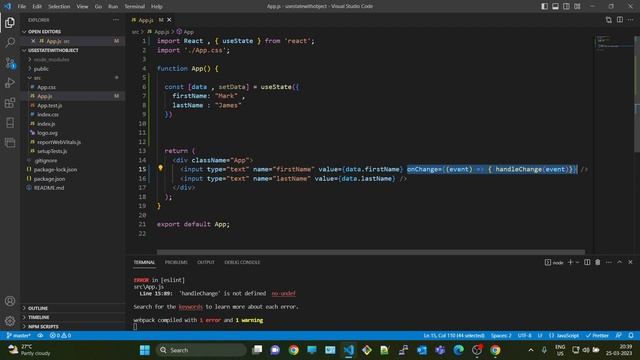Open Windows Start button
The image size is (640, 360).
coord(145,350)
